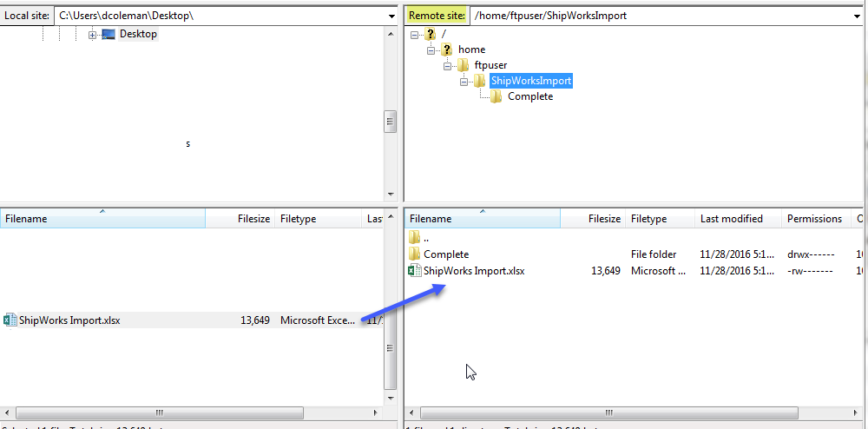The height and width of the screenshot is (429, 868).
Task: Expand the Desktop node in local tree
Action: coord(93,35)
